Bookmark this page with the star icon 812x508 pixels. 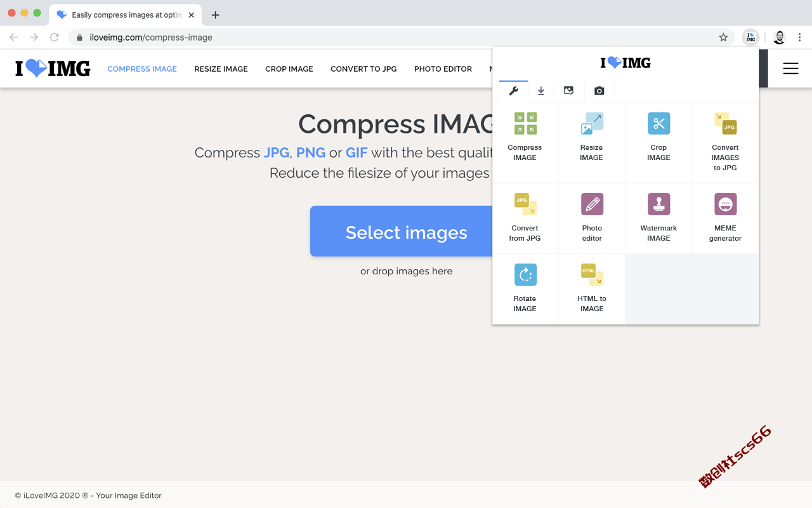click(x=723, y=37)
